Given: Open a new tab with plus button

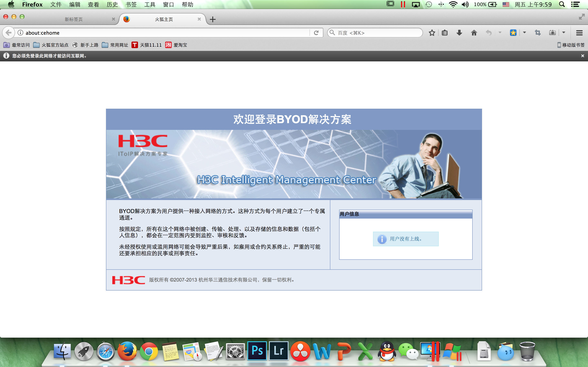Looking at the screenshot, I should tap(213, 19).
